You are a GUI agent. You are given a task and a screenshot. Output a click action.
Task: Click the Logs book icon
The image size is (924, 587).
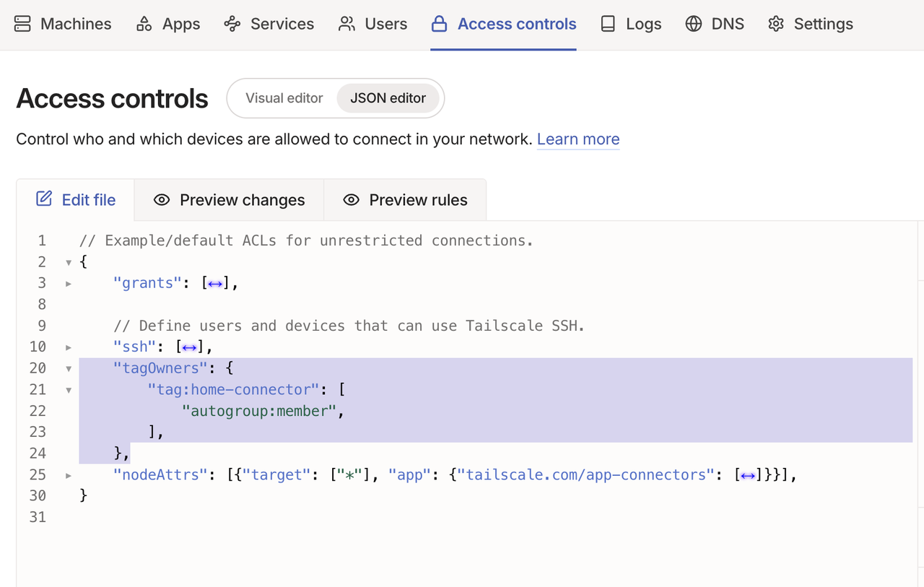(x=608, y=24)
